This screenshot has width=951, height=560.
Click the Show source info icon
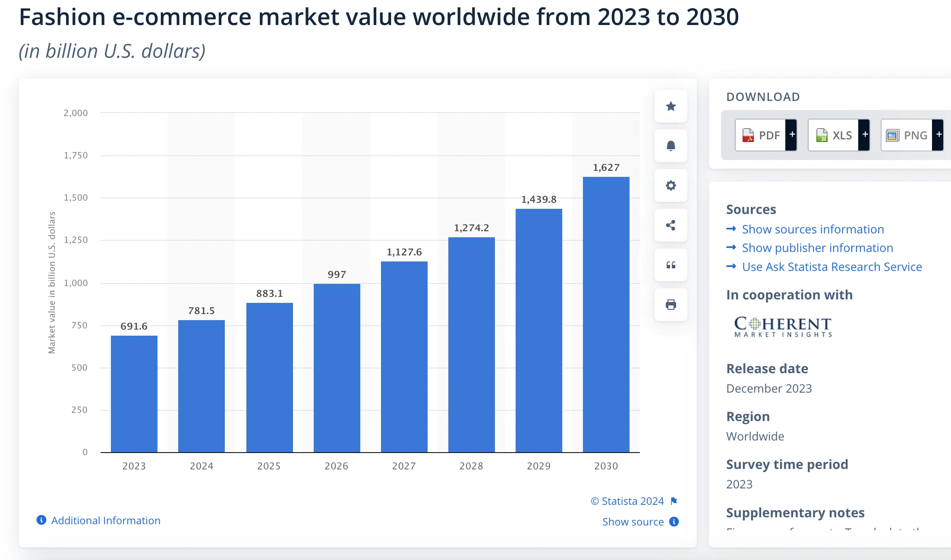(674, 522)
